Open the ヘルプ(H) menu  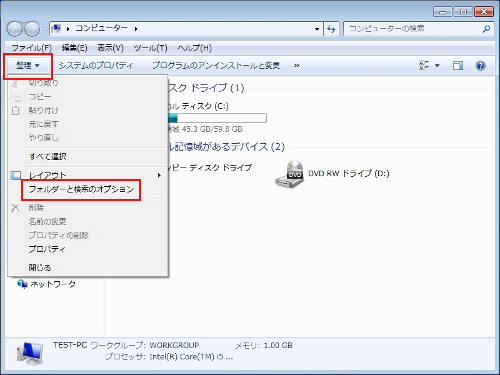pos(195,48)
